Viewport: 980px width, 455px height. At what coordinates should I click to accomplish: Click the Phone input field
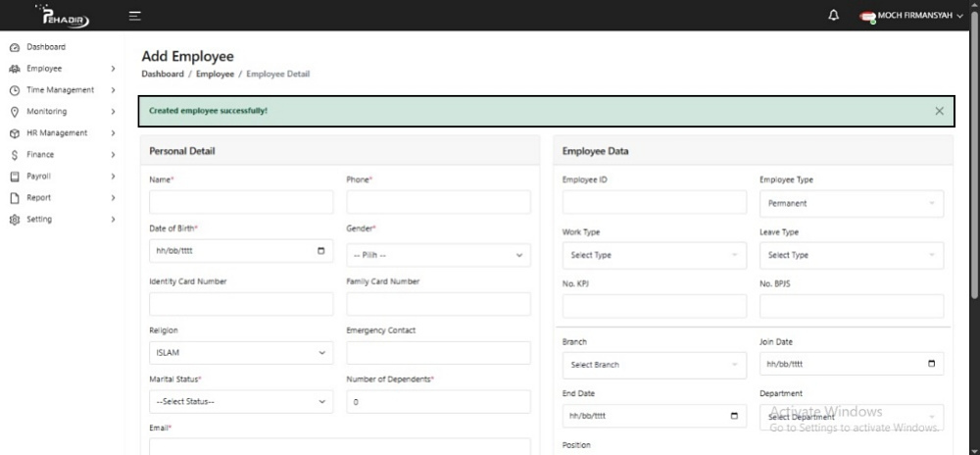438,202
